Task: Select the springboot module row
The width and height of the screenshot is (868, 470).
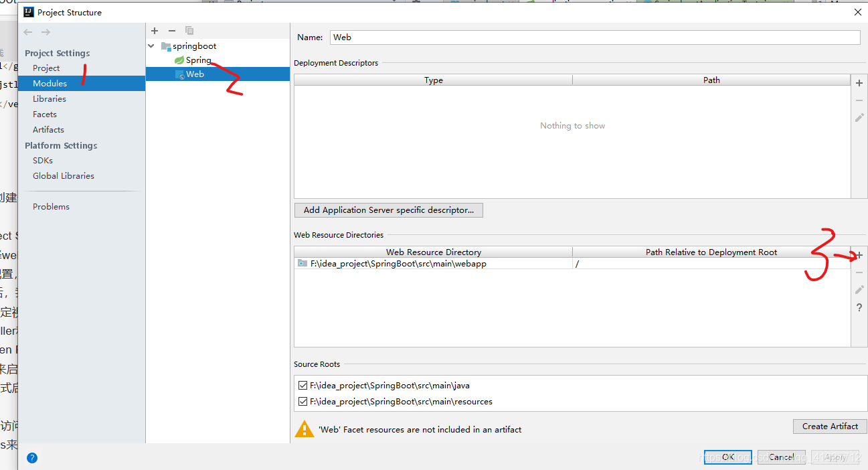Action: [218, 46]
